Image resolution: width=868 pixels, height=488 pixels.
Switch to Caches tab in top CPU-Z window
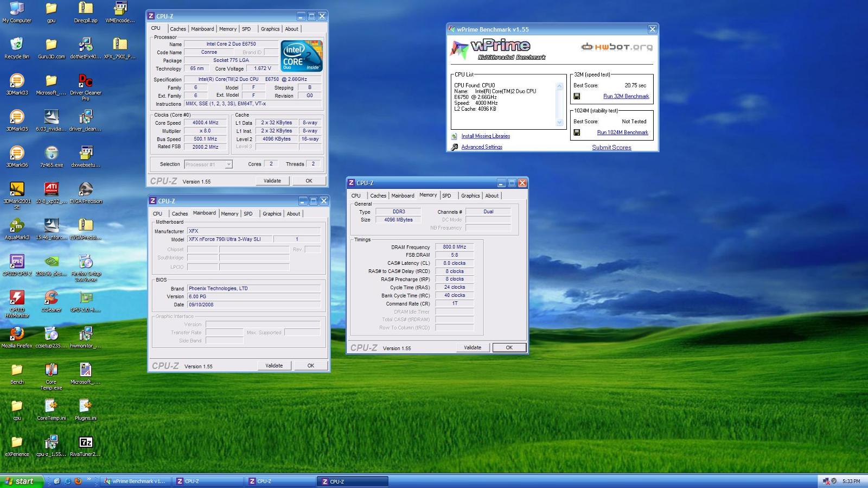[178, 29]
